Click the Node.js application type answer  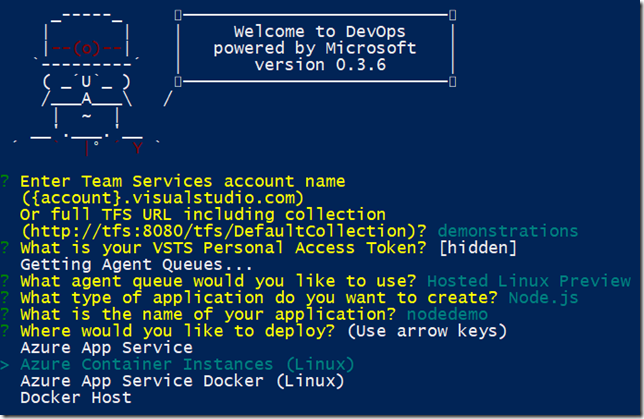click(543, 298)
